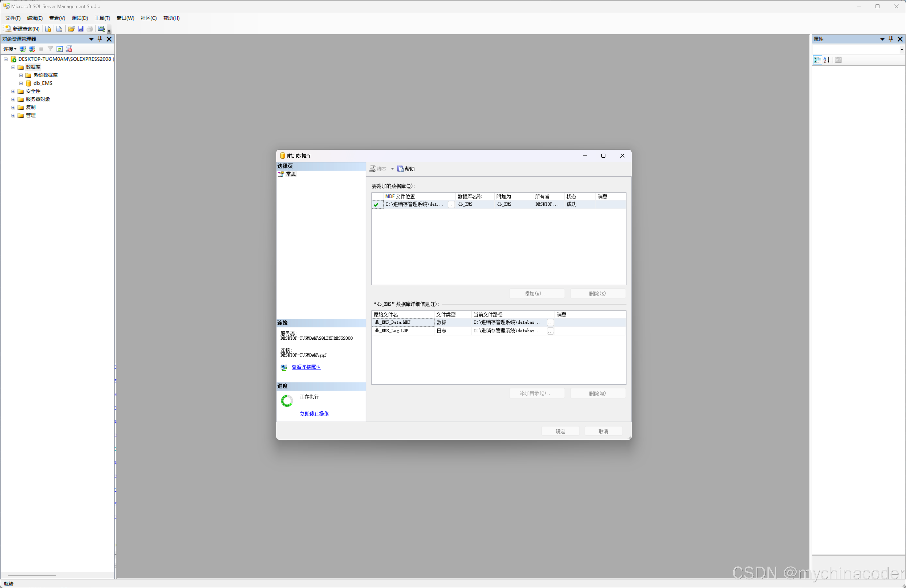Screen dimensions: 906x588
Task: Click the blue Save floppy icon
Action: click(81, 29)
